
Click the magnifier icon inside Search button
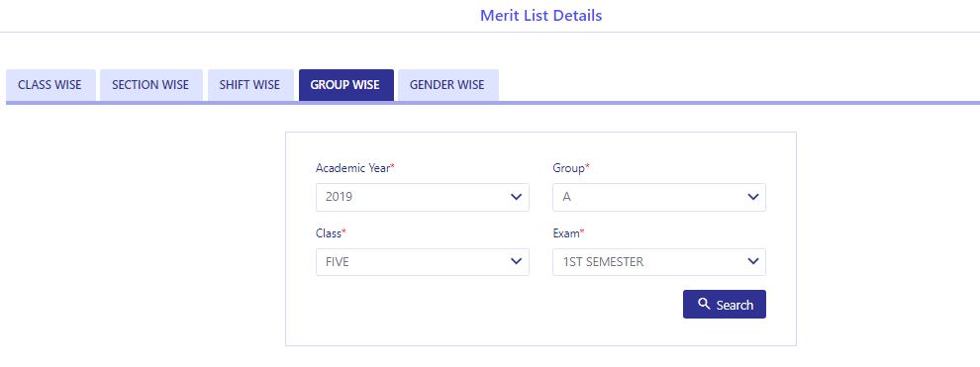[705, 304]
